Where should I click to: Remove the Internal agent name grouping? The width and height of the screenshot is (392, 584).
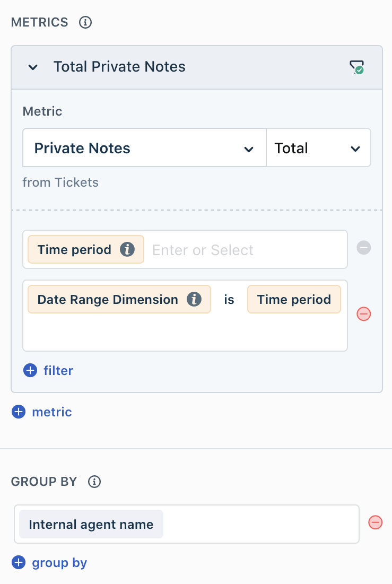click(x=375, y=522)
